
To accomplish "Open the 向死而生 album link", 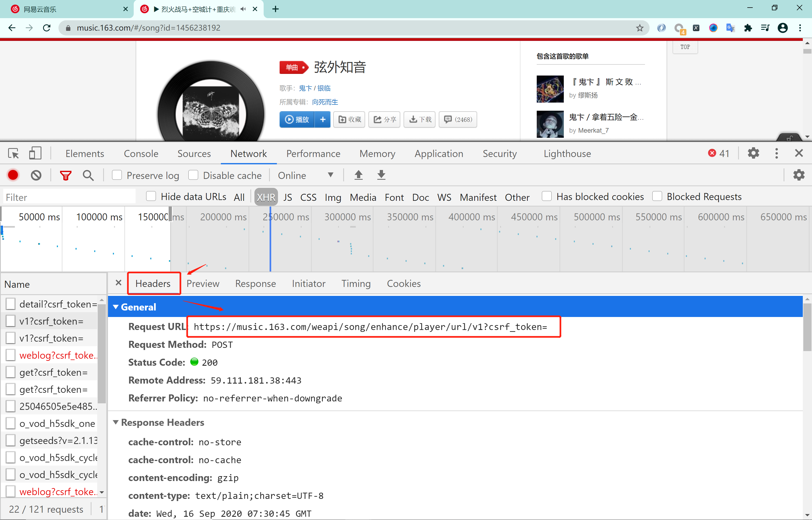I will (x=325, y=102).
